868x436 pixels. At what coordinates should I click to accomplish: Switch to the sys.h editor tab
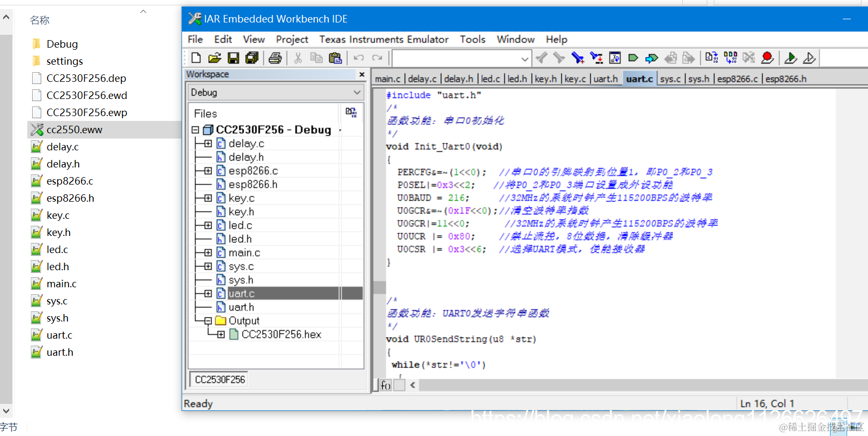pos(699,79)
